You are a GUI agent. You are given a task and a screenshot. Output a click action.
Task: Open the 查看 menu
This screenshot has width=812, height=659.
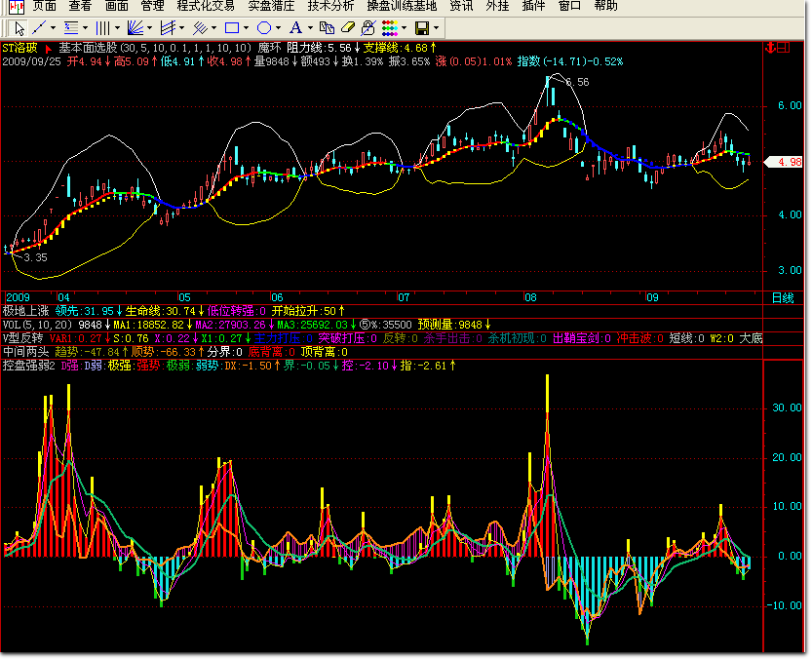tap(80, 6)
